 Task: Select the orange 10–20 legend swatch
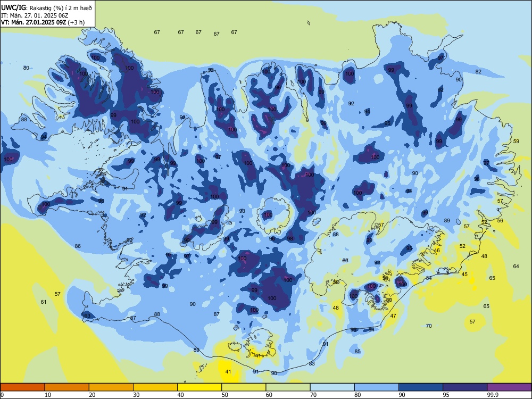(x=67, y=387)
